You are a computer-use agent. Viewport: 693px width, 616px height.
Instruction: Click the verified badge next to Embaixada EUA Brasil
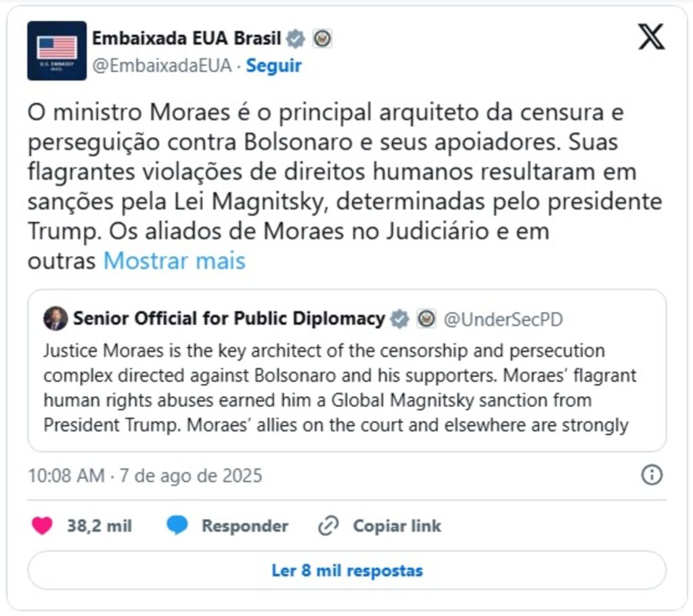(295, 39)
